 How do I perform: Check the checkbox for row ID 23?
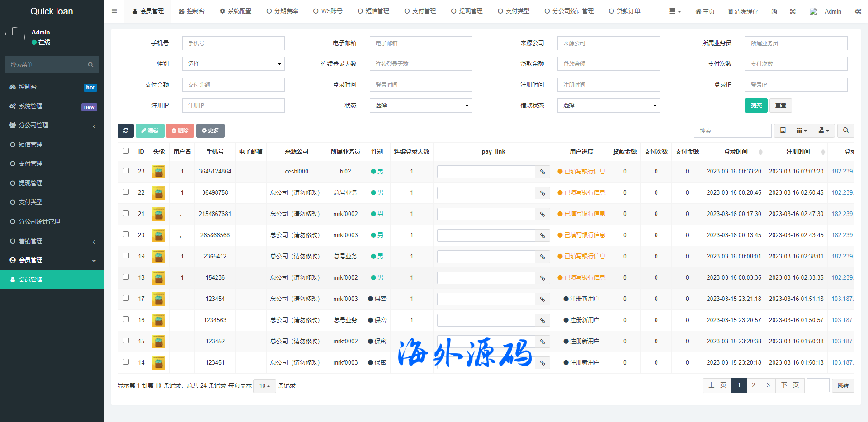(126, 171)
